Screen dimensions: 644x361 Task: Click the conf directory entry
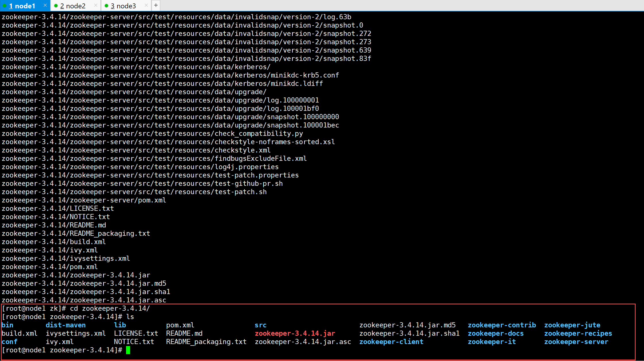pos(9,342)
